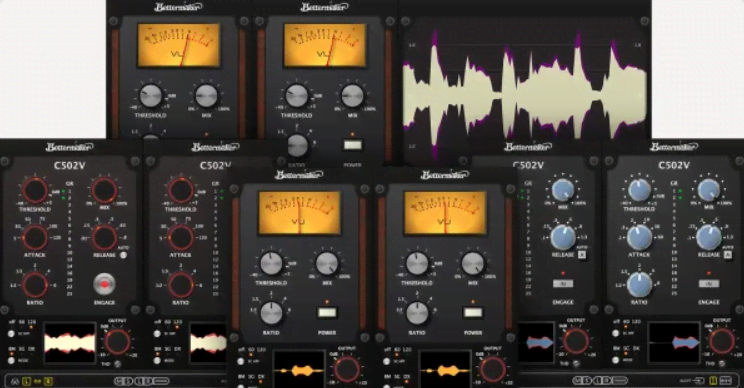Click the THD icon in far-left red-knob panel
The width and height of the screenshot is (744, 388).
[x=117, y=364]
